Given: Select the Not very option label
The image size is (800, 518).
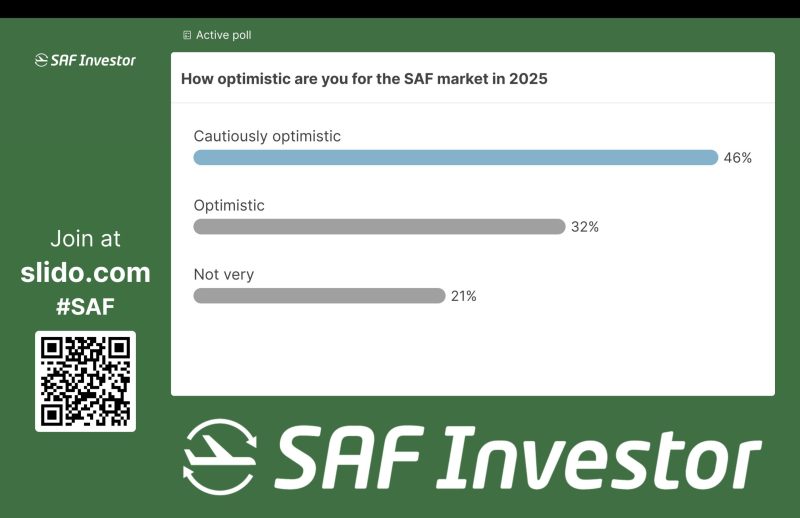Looking at the screenshot, I should point(225,274).
